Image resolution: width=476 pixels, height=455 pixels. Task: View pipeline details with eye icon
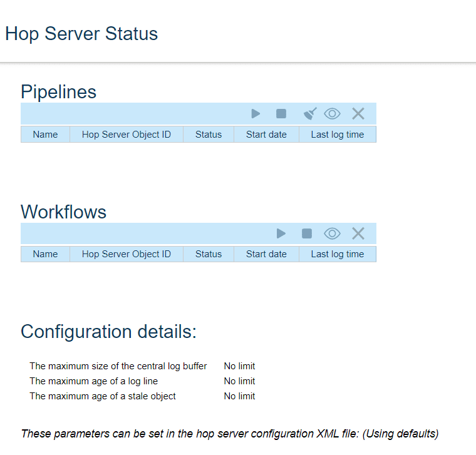tap(332, 113)
